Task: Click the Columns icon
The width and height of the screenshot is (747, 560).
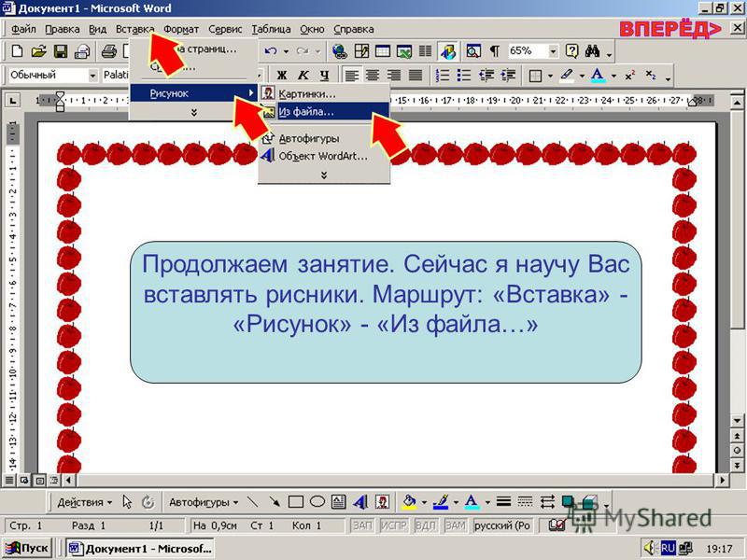Action: tap(425, 51)
